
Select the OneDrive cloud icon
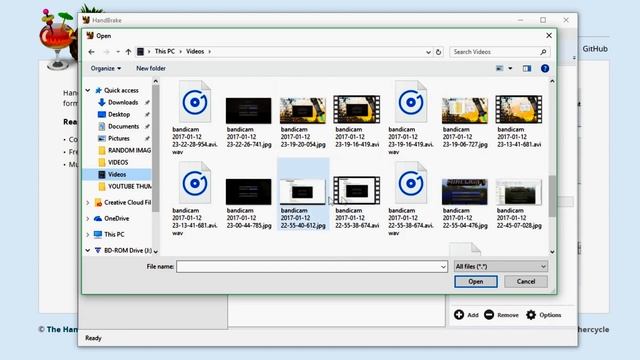tap(98, 218)
